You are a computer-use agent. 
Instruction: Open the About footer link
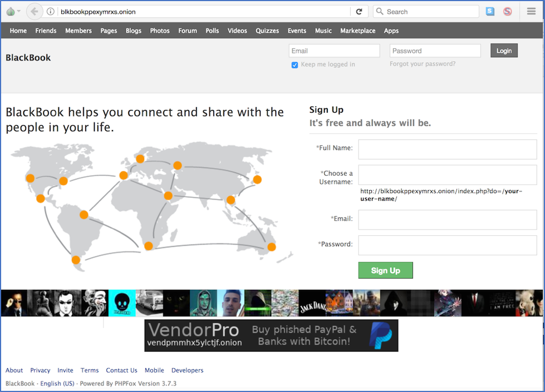point(14,370)
